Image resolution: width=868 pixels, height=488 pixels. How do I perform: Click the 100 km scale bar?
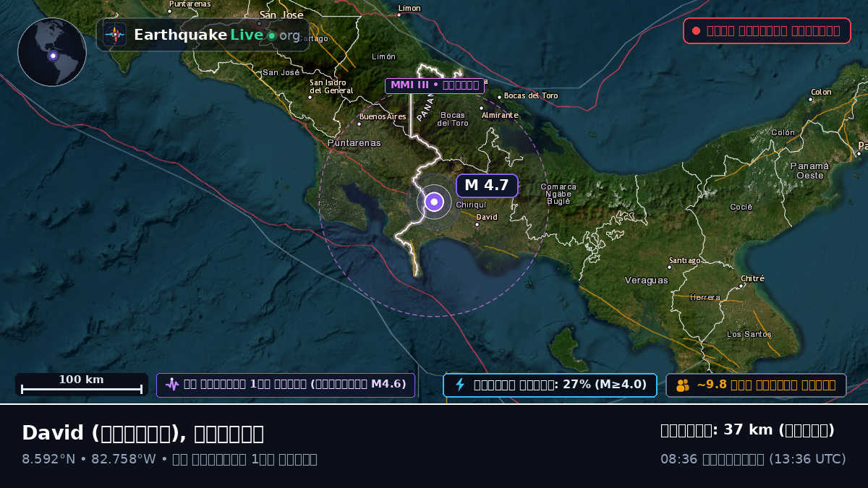pos(82,385)
